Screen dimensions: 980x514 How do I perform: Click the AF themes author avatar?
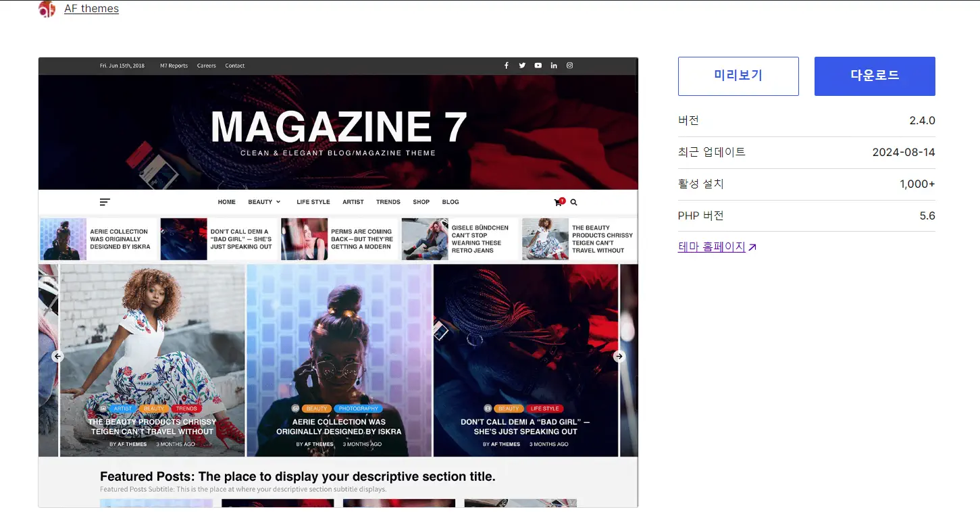(x=47, y=9)
